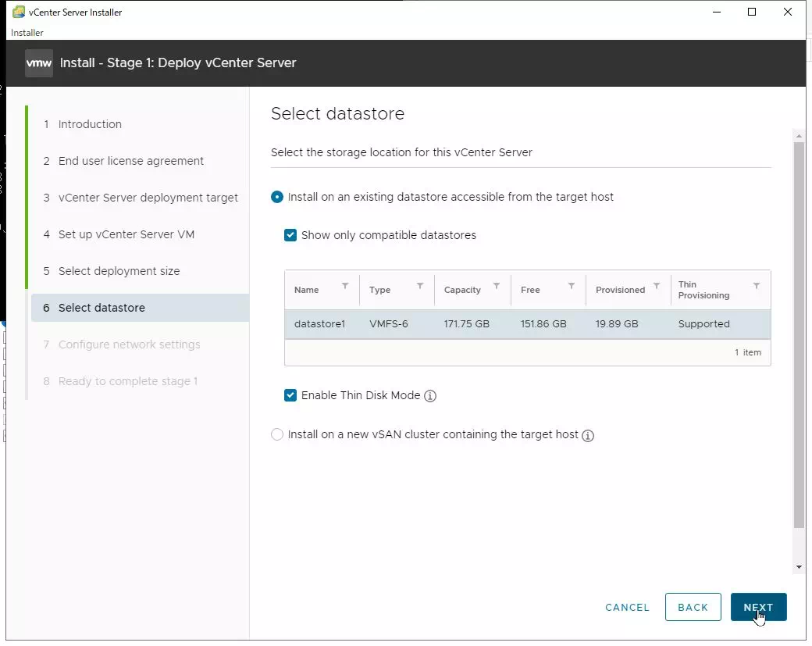Select Install on an existing datastore radio
This screenshot has width=812, height=646.
[277, 197]
